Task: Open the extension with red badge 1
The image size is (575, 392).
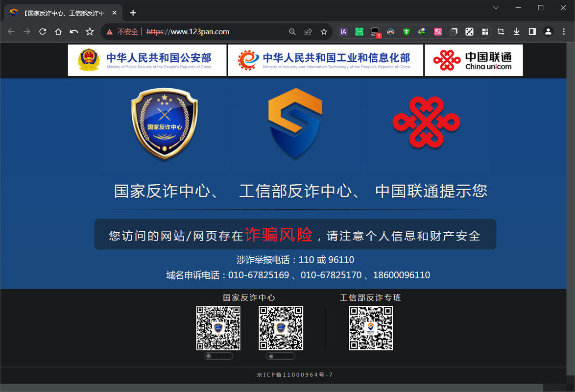Action: (x=376, y=32)
